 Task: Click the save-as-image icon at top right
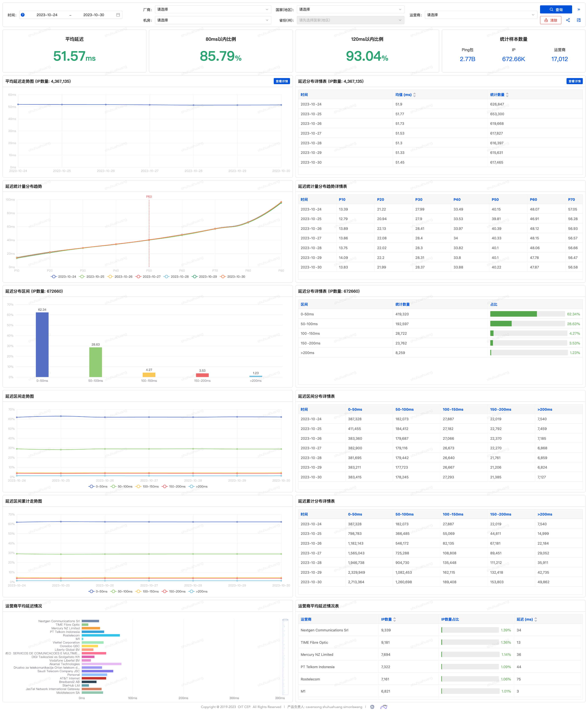coord(578,20)
